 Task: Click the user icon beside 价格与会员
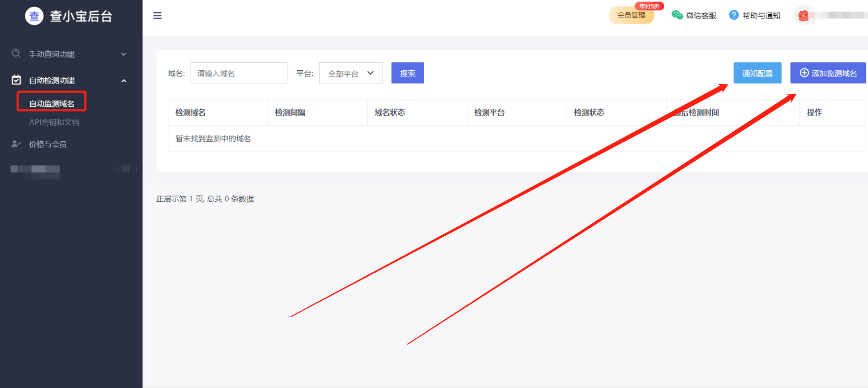16,144
